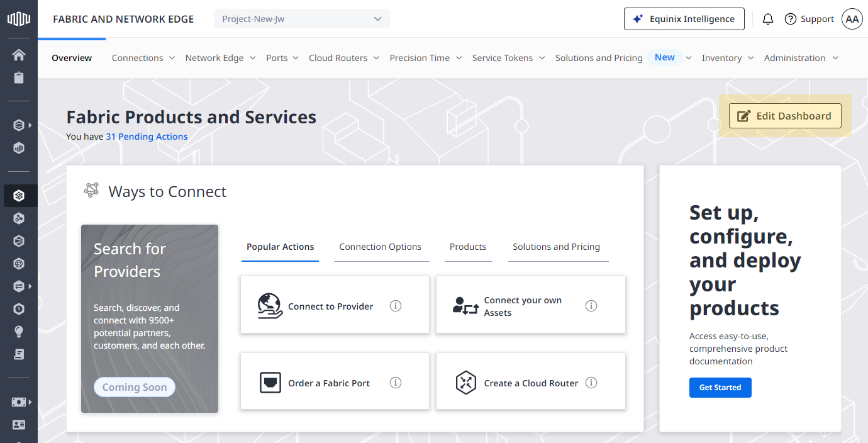Open the clock hexagon icon in the sidebar
Viewport: 868px width, 443px height.
[19, 309]
